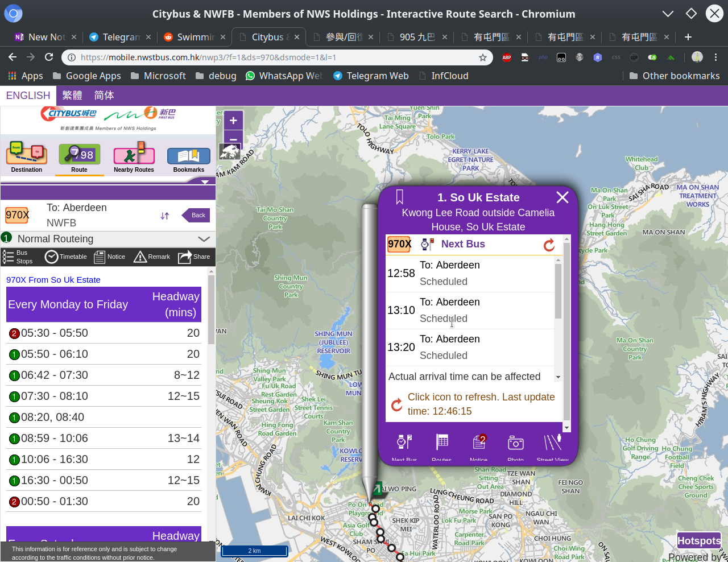Open Routes in popup footer
Image resolution: width=728 pixels, height=562 pixels.
point(441,447)
